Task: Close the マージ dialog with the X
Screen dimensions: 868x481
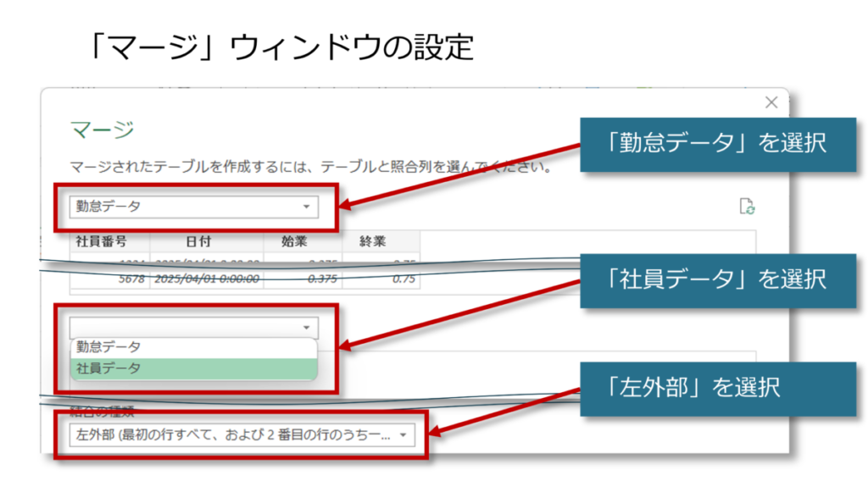Action: coord(771,102)
